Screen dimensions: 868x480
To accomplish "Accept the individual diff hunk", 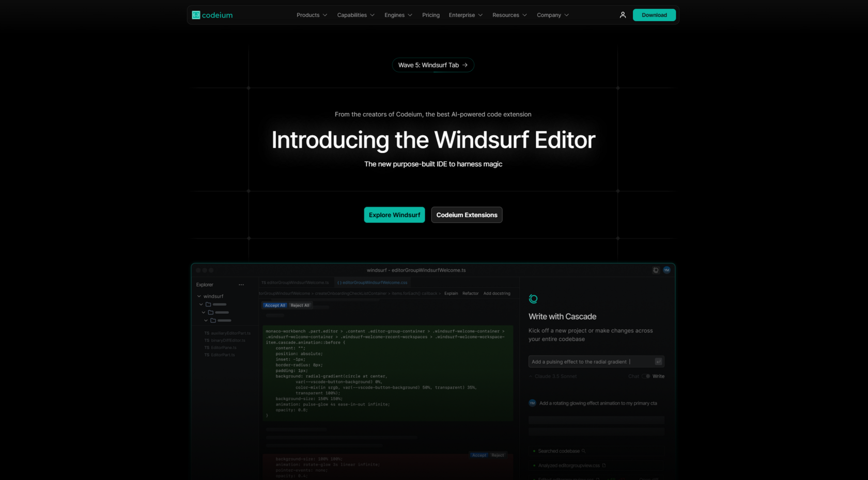I will [479, 455].
